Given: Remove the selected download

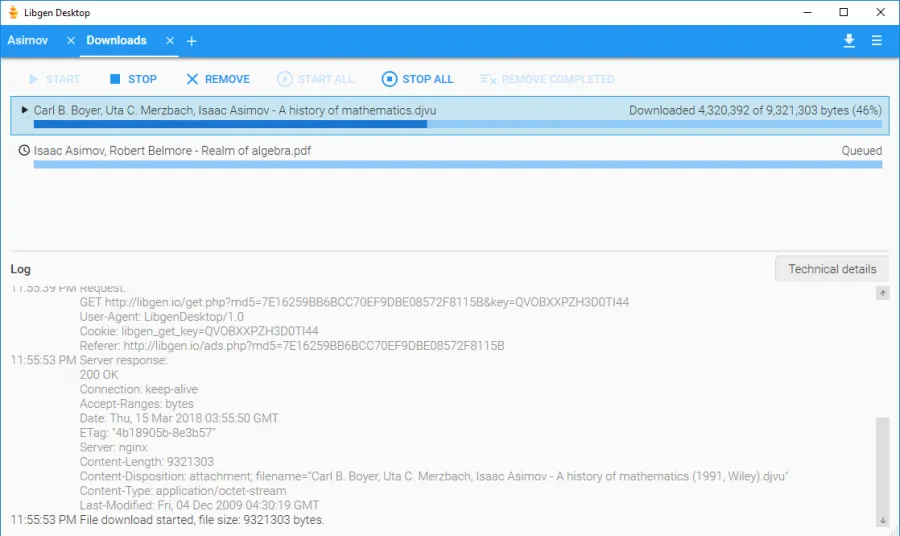Looking at the screenshot, I should [218, 79].
